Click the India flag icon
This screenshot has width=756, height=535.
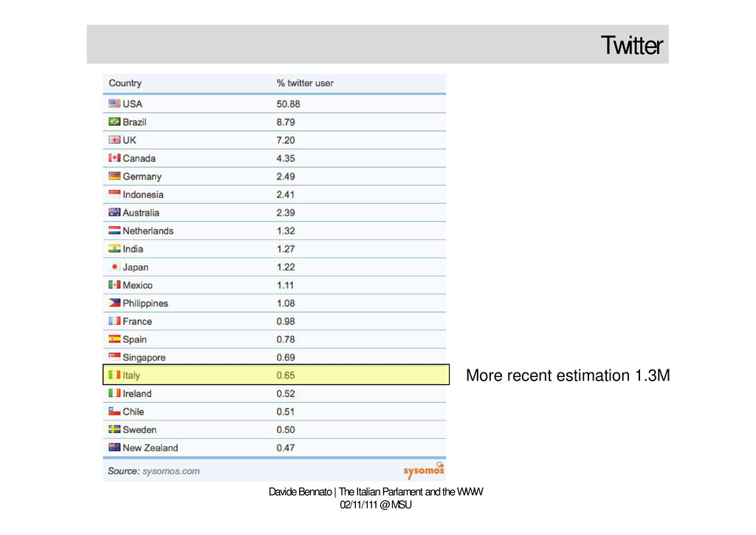point(114,248)
